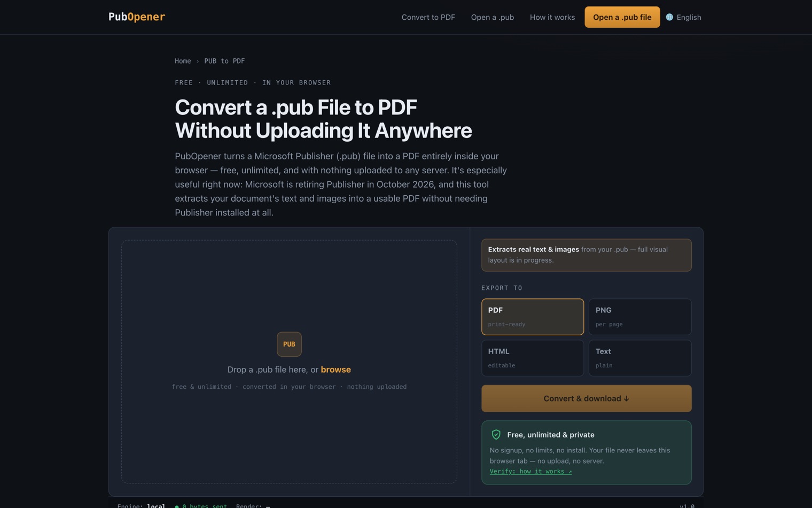
Task: Click 'FREE · UNLIMITED · IN YOUR BROWSER' tagline
Action: [253, 82]
